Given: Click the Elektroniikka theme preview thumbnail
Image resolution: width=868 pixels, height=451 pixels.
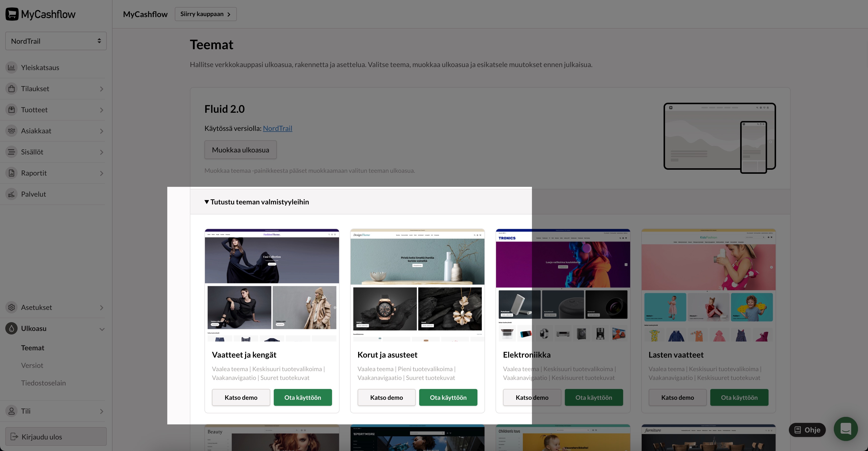Looking at the screenshot, I should (563, 285).
